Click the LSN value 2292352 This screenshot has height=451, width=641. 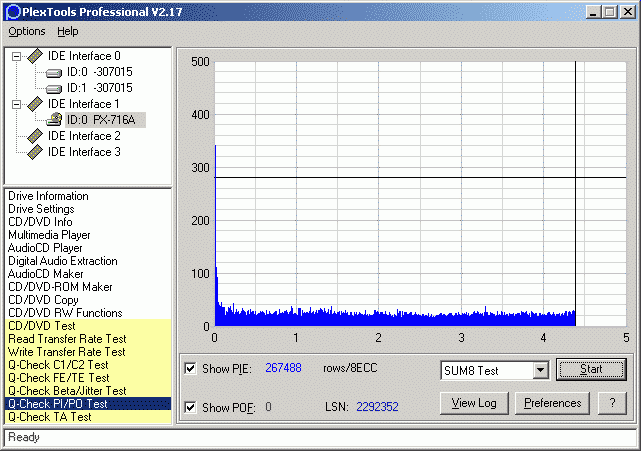point(377,407)
